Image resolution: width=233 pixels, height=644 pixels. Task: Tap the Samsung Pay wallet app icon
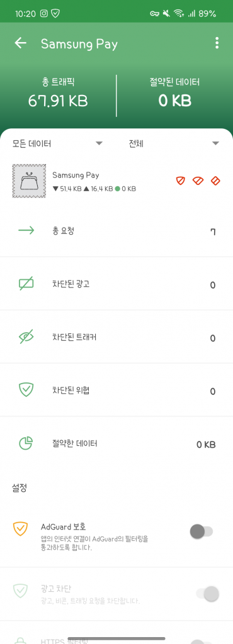[29, 180]
